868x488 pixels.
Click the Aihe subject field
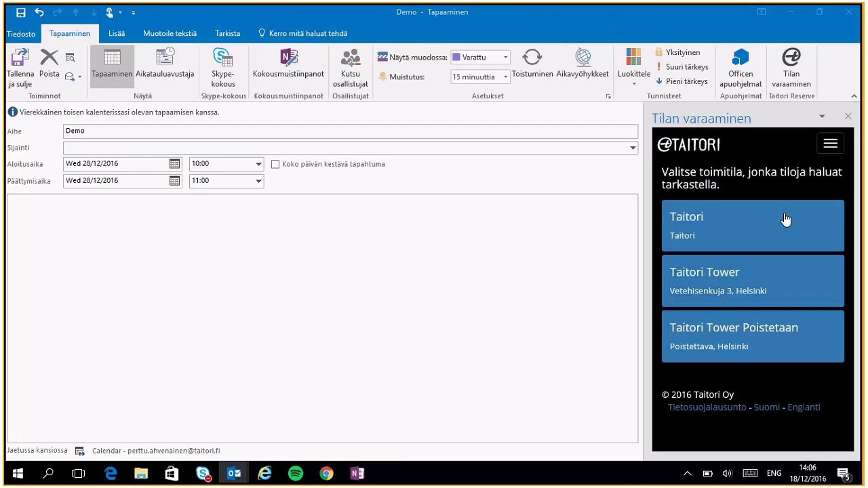(351, 131)
